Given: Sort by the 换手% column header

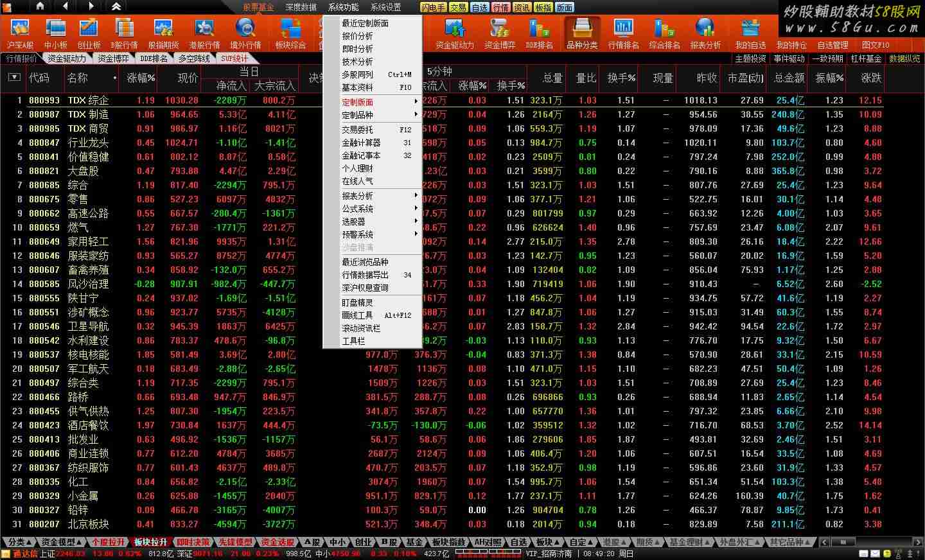Looking at the screenshot, I should tap(621, 78).
